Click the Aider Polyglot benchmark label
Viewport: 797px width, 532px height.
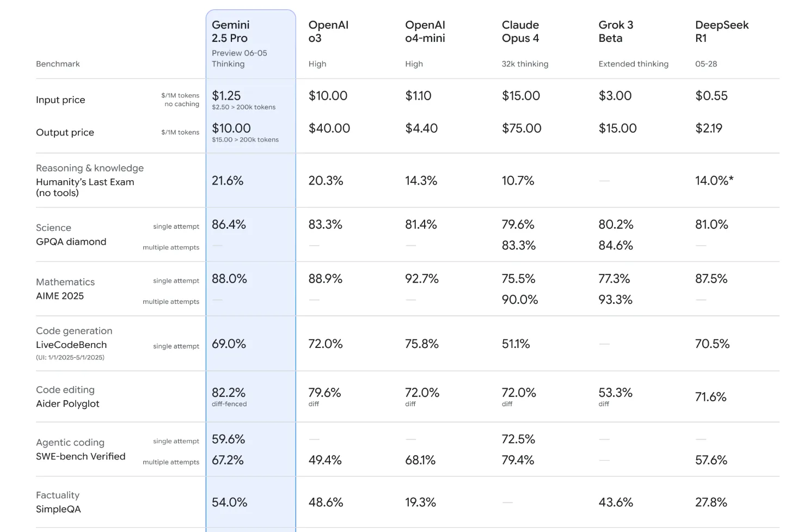pyautogui.click(x=68, y=403)
